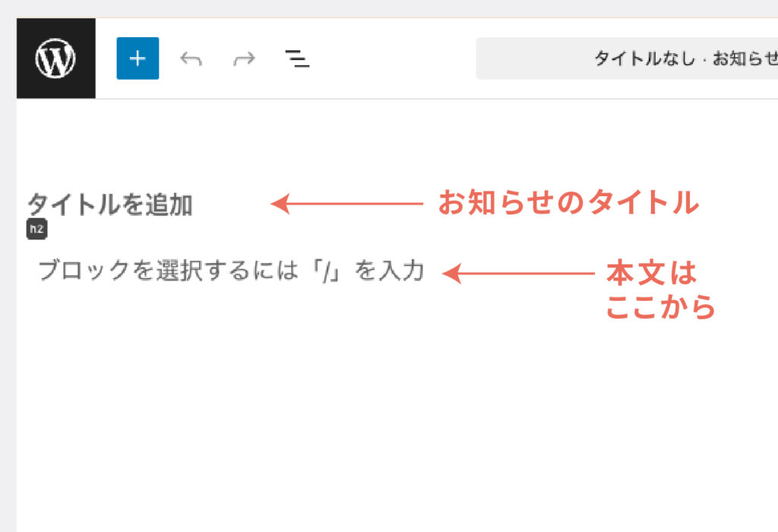Click the ブロックを選択するには「/」を入力 paragraph block
The height and width of the screenshot is (532, 778).
tap(231, 271)
